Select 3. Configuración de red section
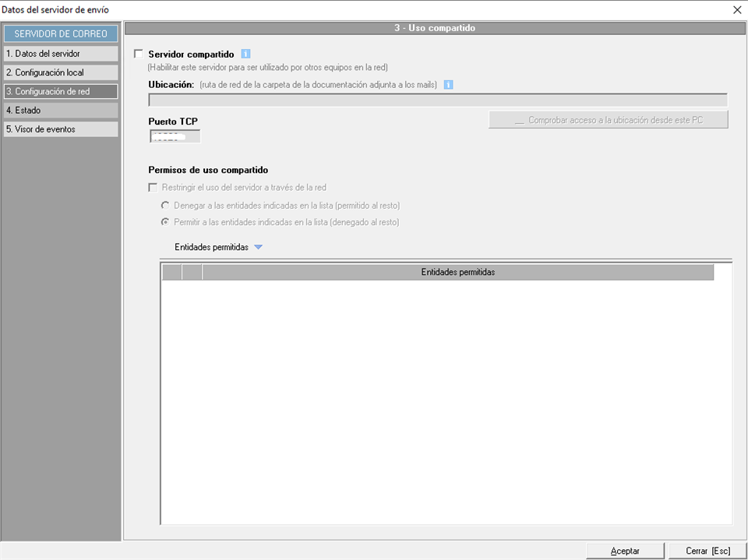Viewport: 748px width, 560px height. pyautogui.click(x=61, y=91)
